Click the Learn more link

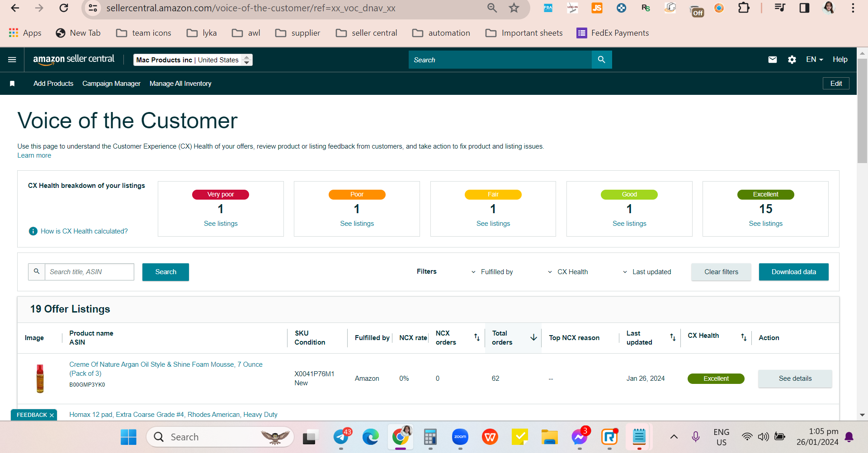(34, 155)
